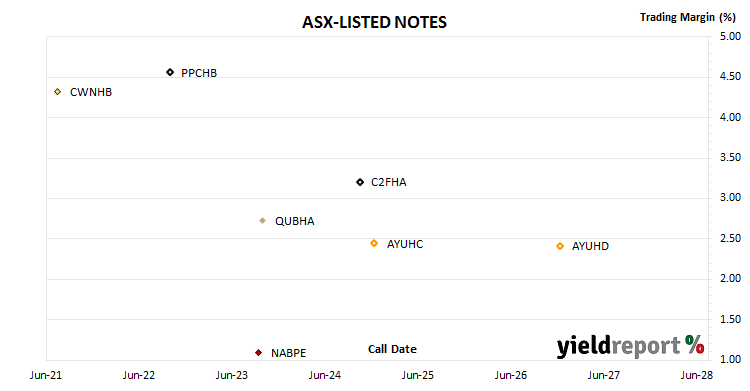Select the QUBHA diamond marker
Screen dimensions: 750x391
(x=262, y=221)
